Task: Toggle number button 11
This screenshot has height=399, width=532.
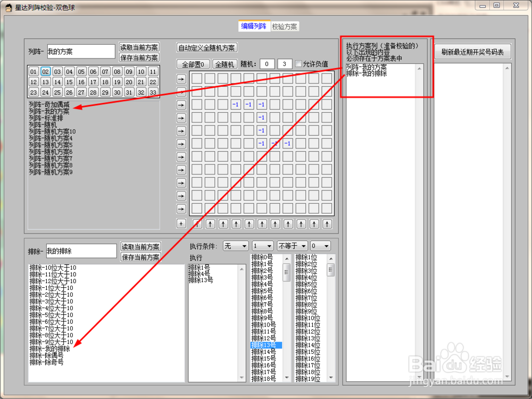Action: (x=153, y=72)
